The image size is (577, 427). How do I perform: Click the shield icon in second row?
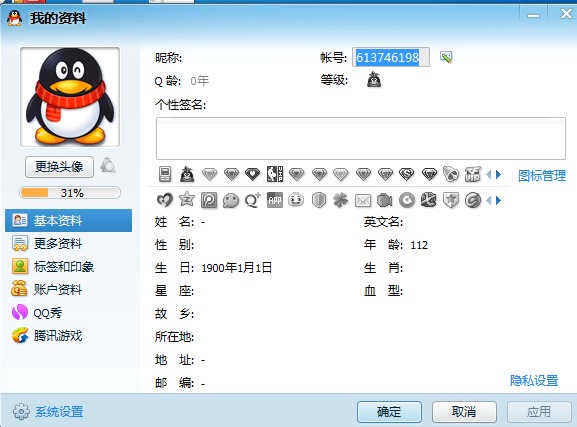(319, 200)
